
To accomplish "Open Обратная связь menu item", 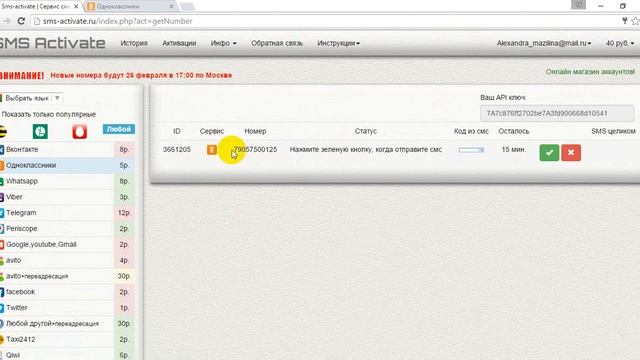I will pos(277,43).
